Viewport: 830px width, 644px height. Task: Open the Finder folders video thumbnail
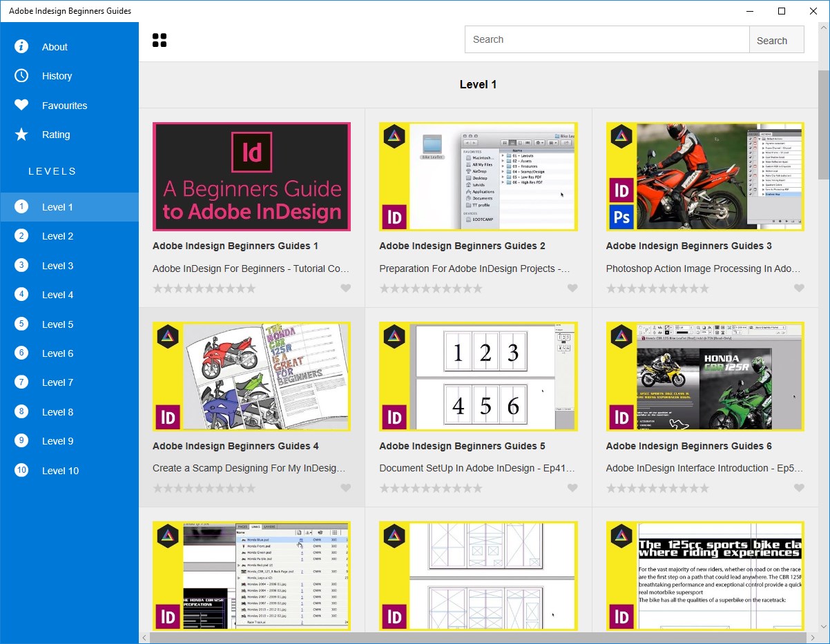[x=479, y=177]
